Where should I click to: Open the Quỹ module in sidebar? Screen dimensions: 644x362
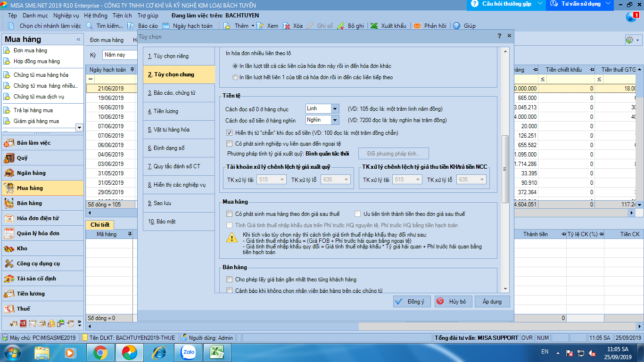pyautogui.click(x=42, y=158)
